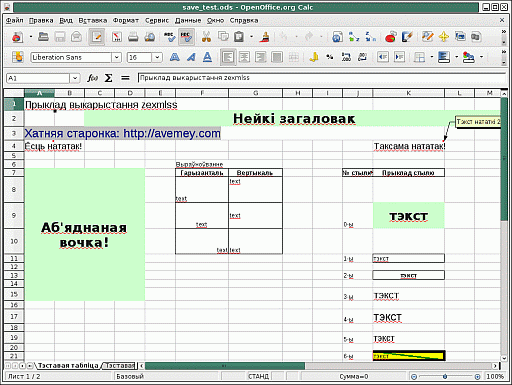Open the font size 16 dropdown
Image resolution: width=512 pixels, height=385 pixels.
click(x=157, y=57)
